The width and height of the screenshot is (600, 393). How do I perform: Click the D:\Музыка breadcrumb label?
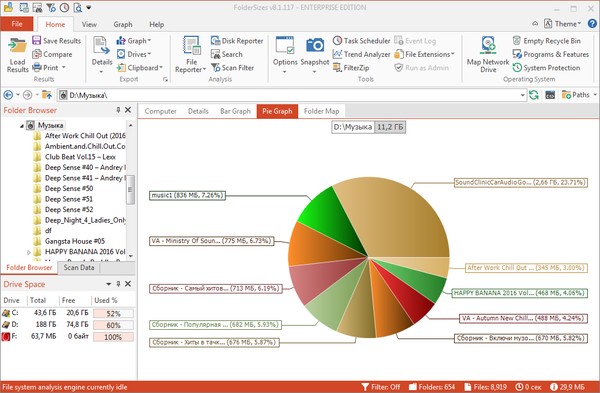click(352, 127)
